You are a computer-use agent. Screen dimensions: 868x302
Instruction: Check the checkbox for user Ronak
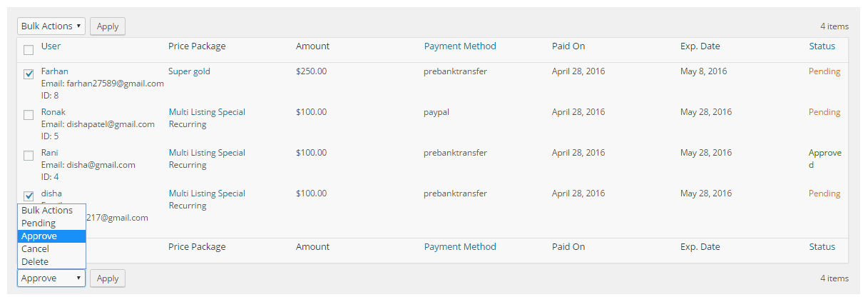(29, 114)
